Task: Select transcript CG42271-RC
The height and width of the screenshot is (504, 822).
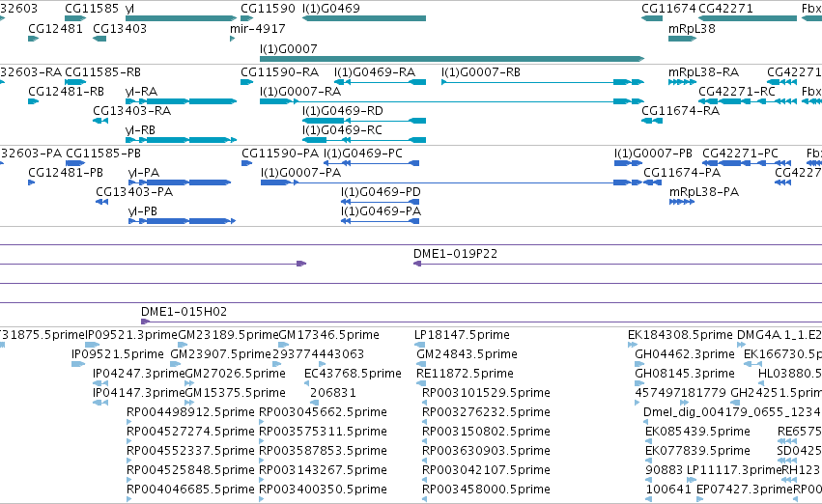Action: [x=737, y=91]
